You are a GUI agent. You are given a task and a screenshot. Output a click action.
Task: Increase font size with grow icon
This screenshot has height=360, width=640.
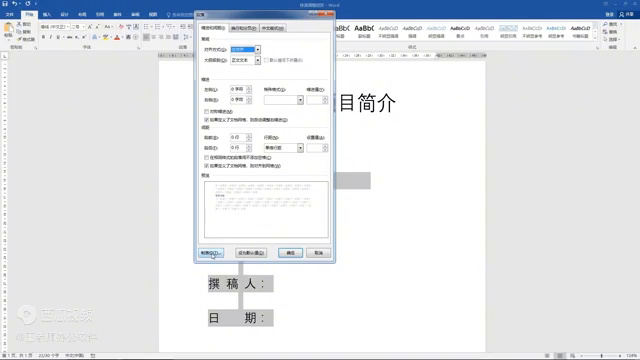pyautogui.click(x=90, y=27)
